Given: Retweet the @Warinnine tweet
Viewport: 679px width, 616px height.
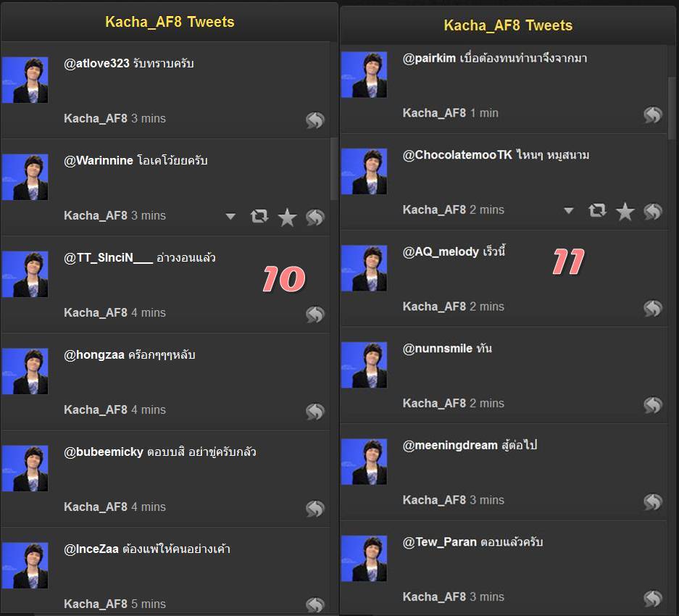Looking at the screenshot, I should [x=259, y=216].
